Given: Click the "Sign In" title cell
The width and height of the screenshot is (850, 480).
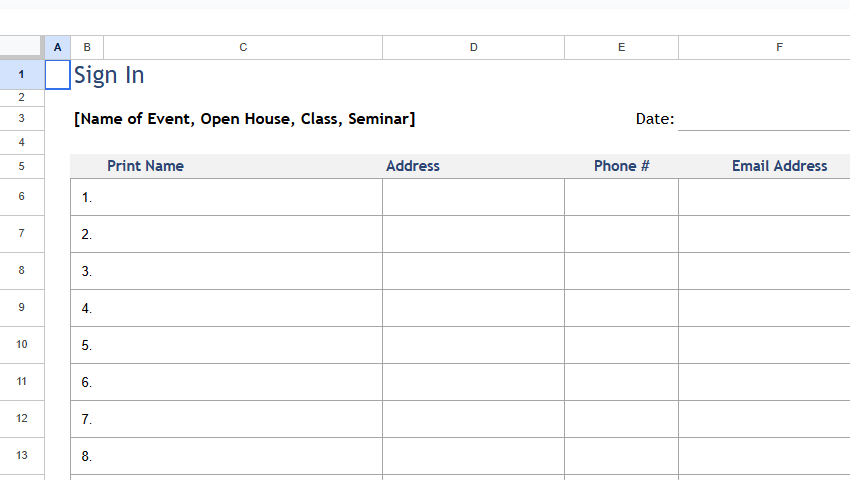Looking at the screenshot, I should click(x=109, y=75).
